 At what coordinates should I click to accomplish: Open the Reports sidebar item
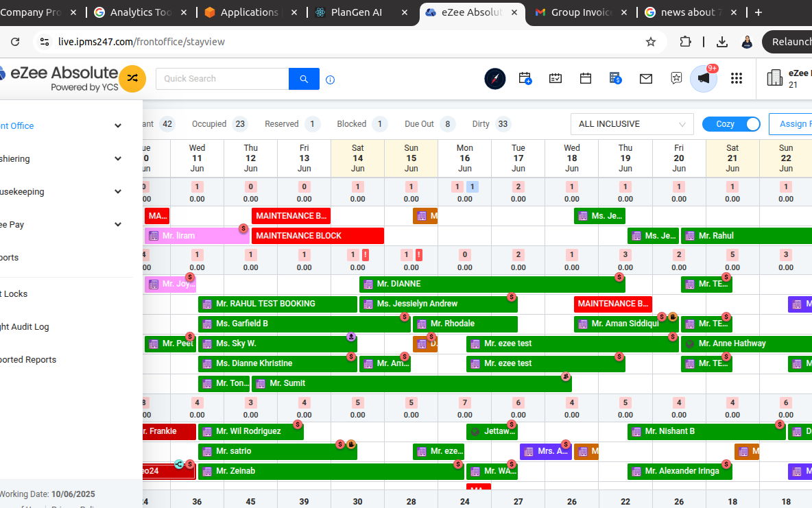[x=10, y=257]
